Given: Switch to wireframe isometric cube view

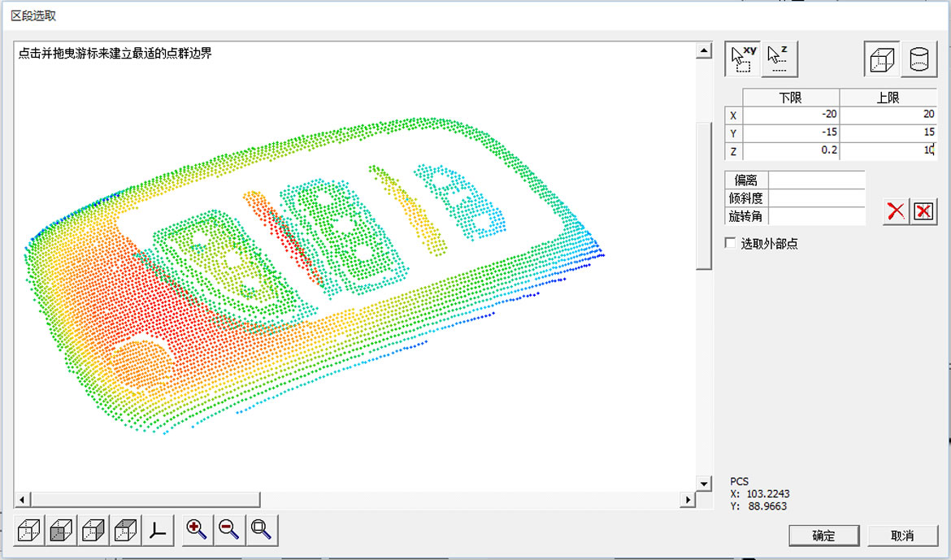Looking at the screenshot, I should pyautogui.click(x=29, y=531).
